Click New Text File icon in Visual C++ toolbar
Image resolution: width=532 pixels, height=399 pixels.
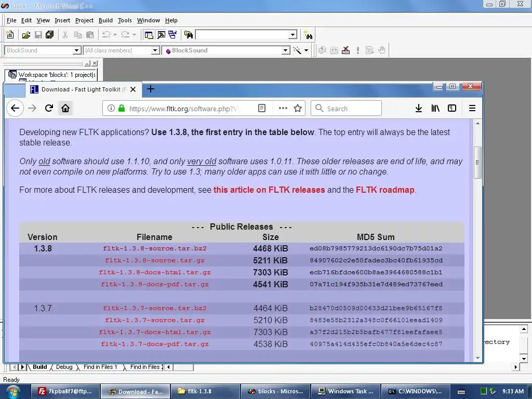[10, 35]
